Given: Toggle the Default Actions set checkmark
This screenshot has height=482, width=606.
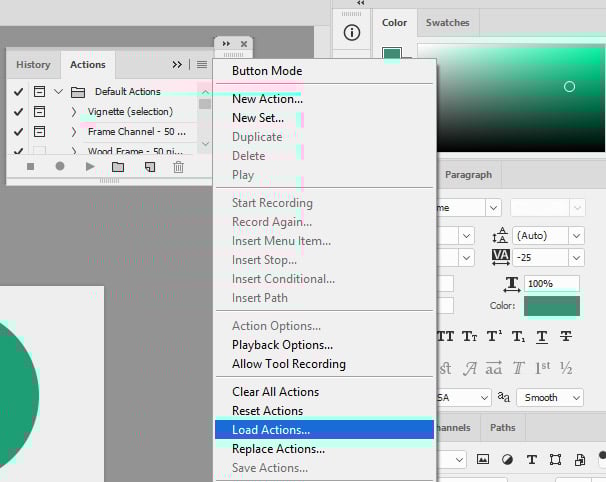Looking at the screenshot, I should click(x=18, y=92).
